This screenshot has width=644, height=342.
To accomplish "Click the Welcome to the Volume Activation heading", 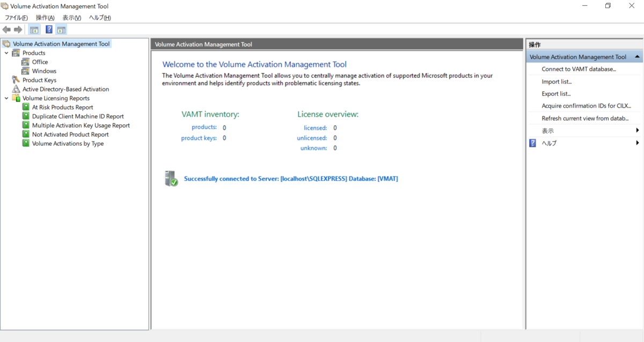I will click(254, 64).
